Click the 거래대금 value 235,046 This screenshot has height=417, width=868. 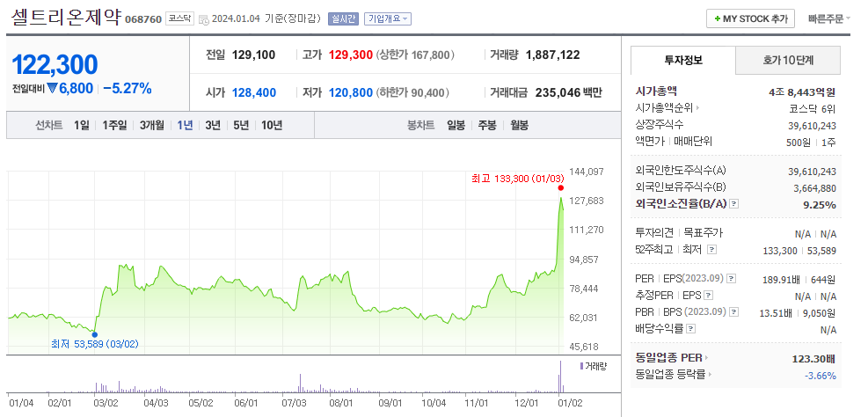(x=558, y=92)
